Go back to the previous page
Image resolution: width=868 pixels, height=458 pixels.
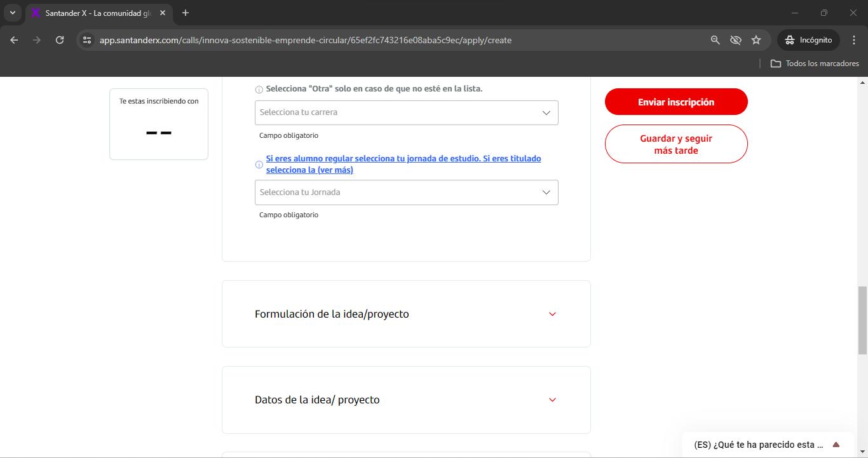14,40
